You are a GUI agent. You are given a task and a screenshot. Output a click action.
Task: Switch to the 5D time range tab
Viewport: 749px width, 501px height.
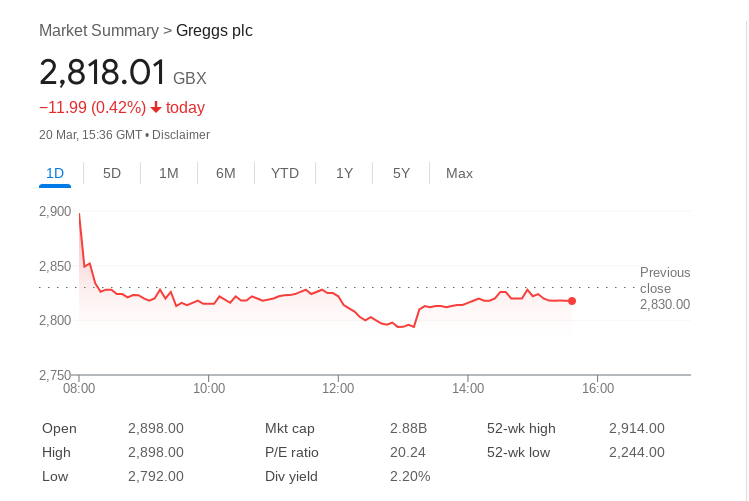(112, 173)
